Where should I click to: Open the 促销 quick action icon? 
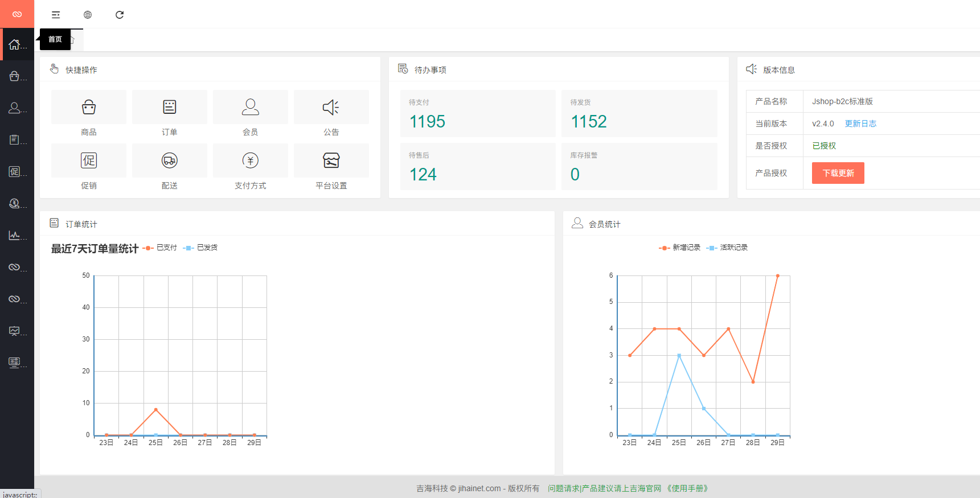89,160
